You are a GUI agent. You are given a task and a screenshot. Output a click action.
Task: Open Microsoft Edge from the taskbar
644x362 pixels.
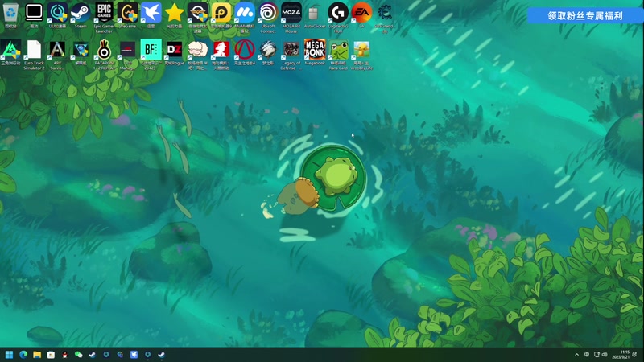pos(23,355)
